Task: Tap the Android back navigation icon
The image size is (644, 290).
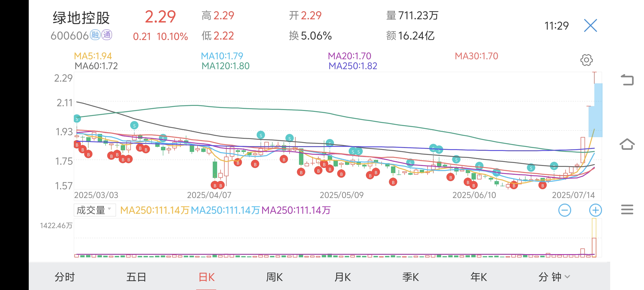Action: tap(627, 80)
